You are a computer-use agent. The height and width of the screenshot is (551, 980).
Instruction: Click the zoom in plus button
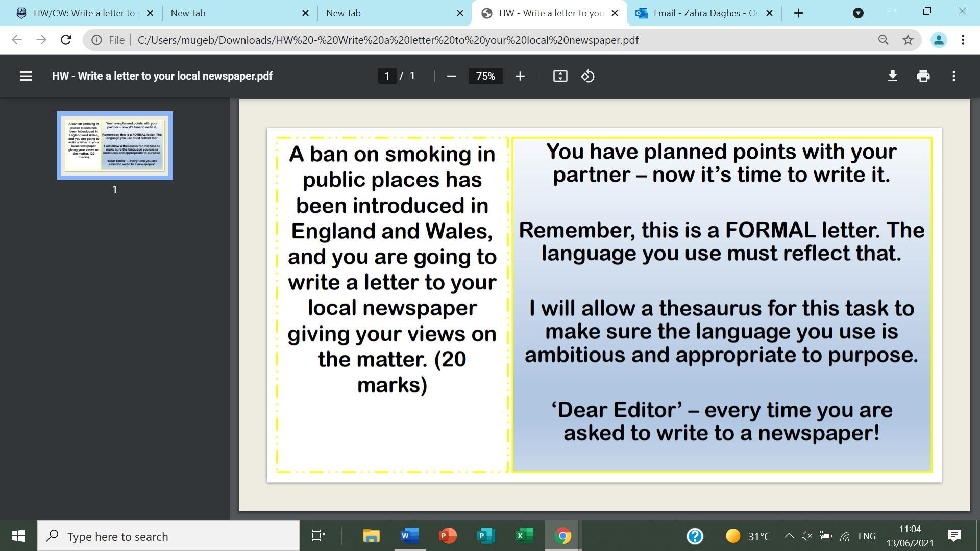(520, 76)
